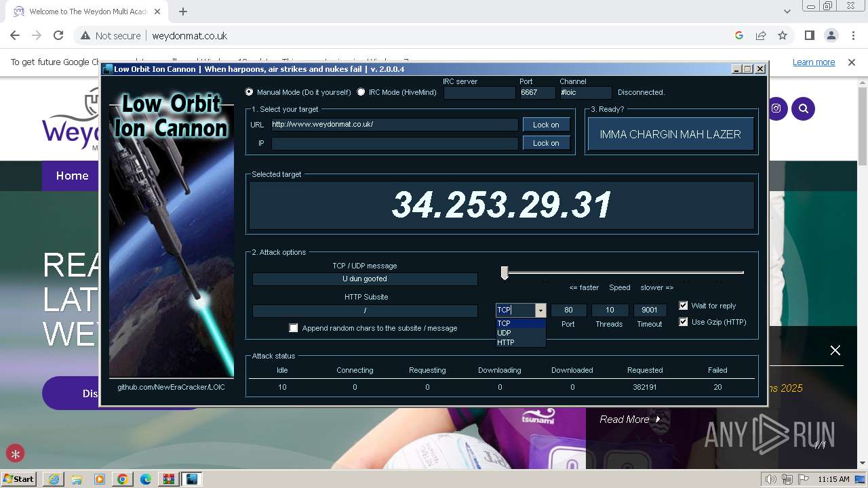
Task: Click the IRC server input field
Action: 479,93
